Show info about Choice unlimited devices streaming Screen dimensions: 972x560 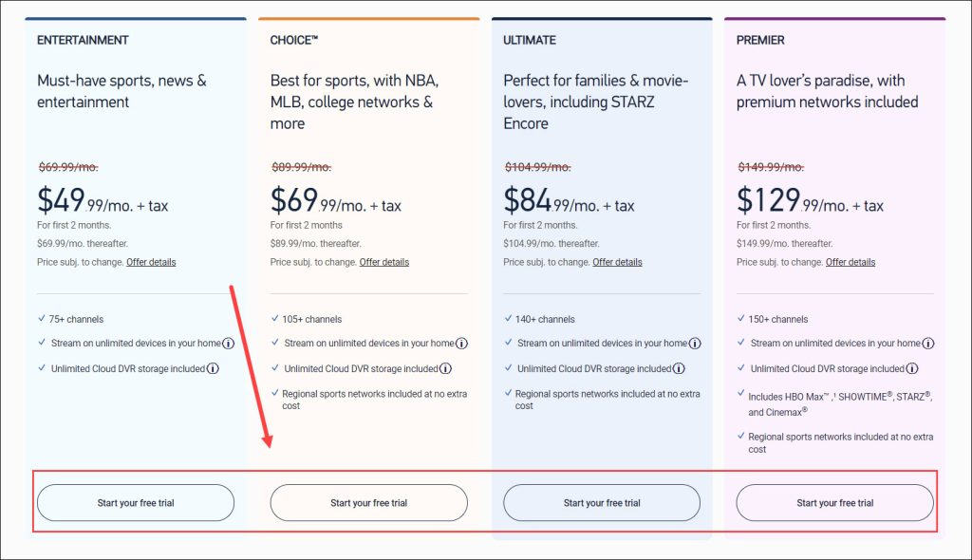click(x=461, y=343)
